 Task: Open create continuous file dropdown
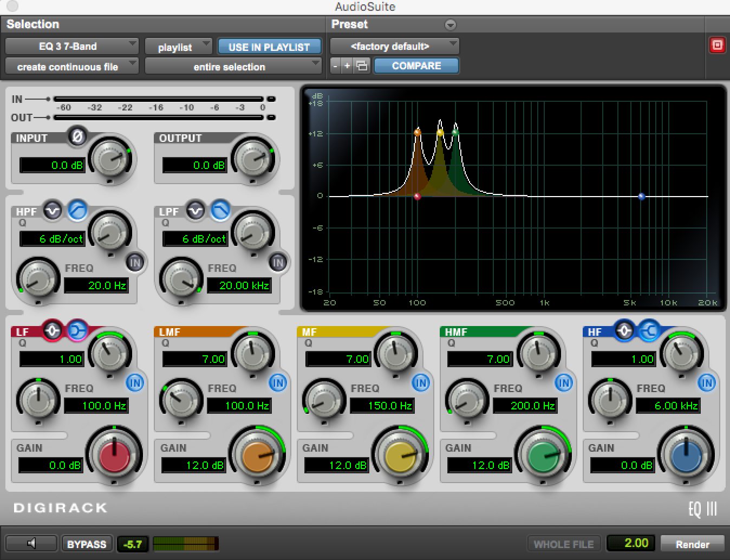[72, 67]
